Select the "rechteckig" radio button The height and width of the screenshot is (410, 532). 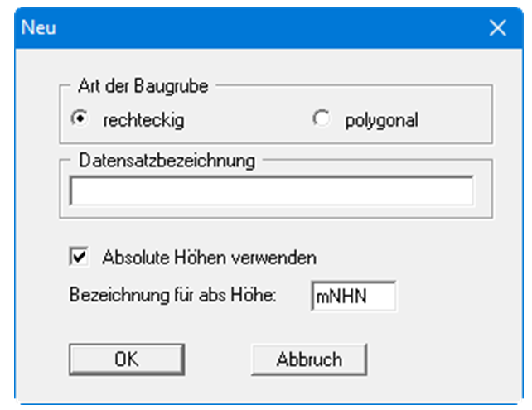point(79,119)
